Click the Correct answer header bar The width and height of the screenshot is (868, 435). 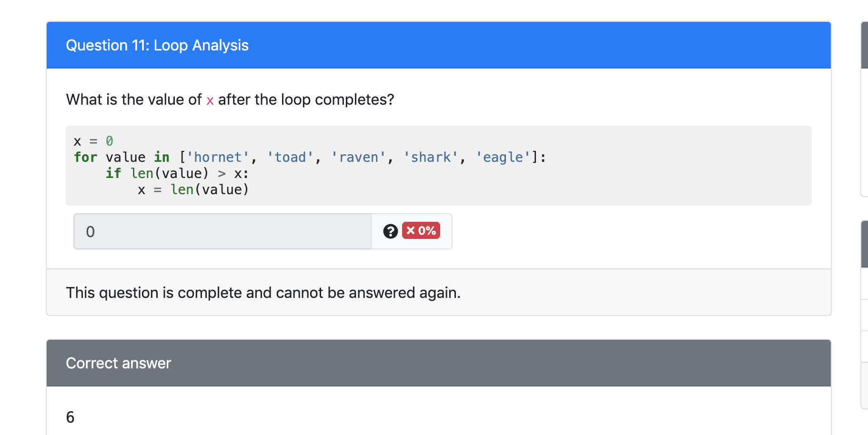point(118,363)
